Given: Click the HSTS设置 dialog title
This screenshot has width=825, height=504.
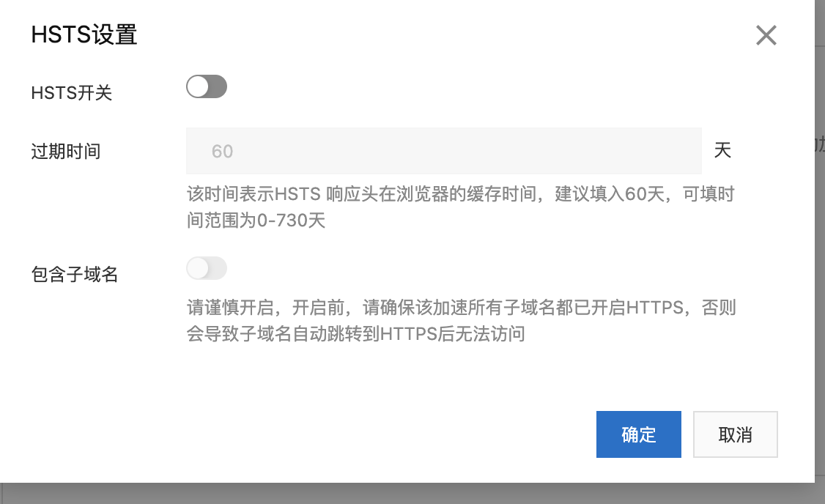Looking at the screenshot, I should (84, 34).
